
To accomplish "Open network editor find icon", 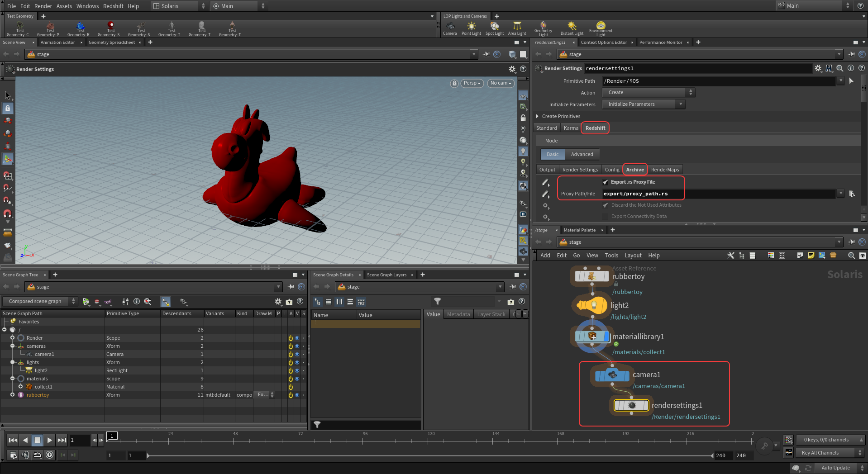I will point(851,256).
